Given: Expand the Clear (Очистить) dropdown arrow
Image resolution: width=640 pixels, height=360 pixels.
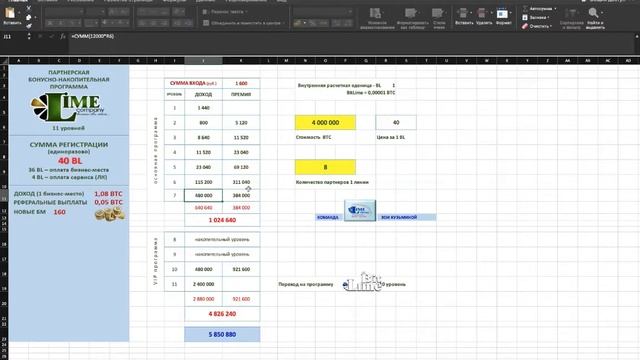Looking at the screenshot, I should point(551,26).
